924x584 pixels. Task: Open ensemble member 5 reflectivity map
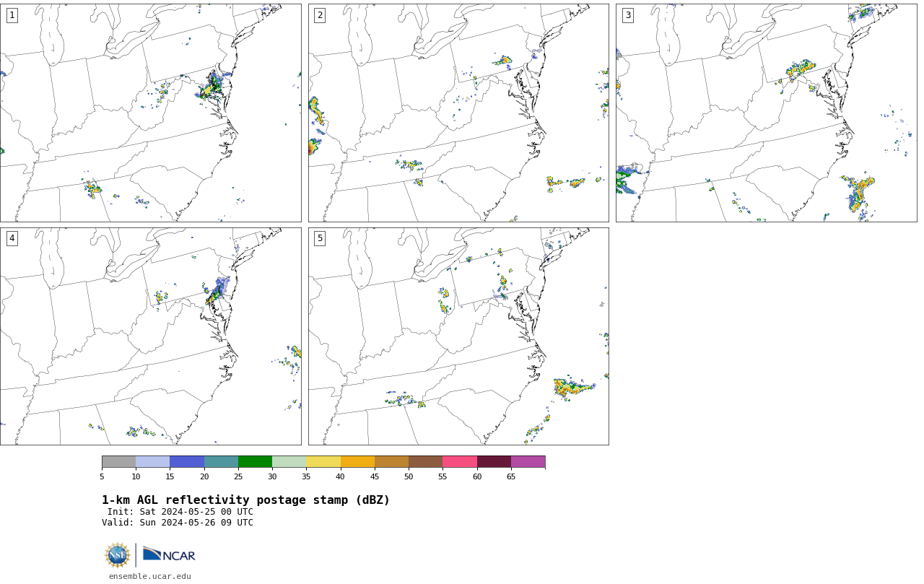point(458,336)
